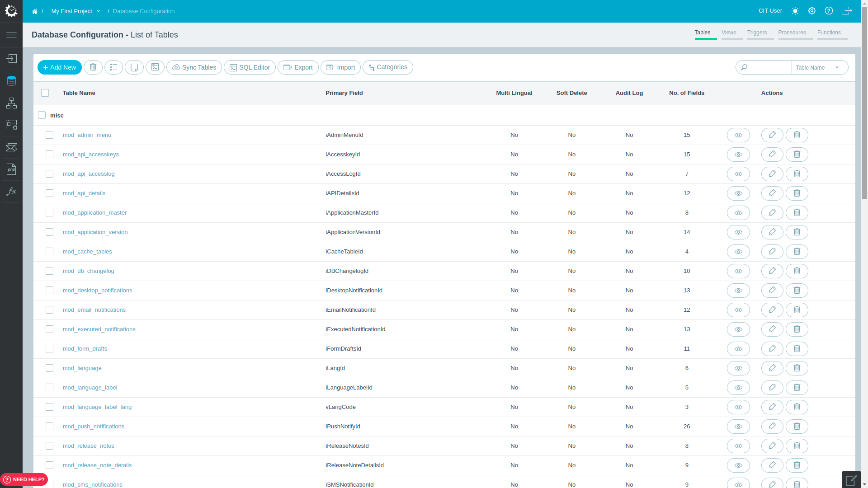Click the logout icon in header
This screenshot has height=488, width=868.
point(847,11)
